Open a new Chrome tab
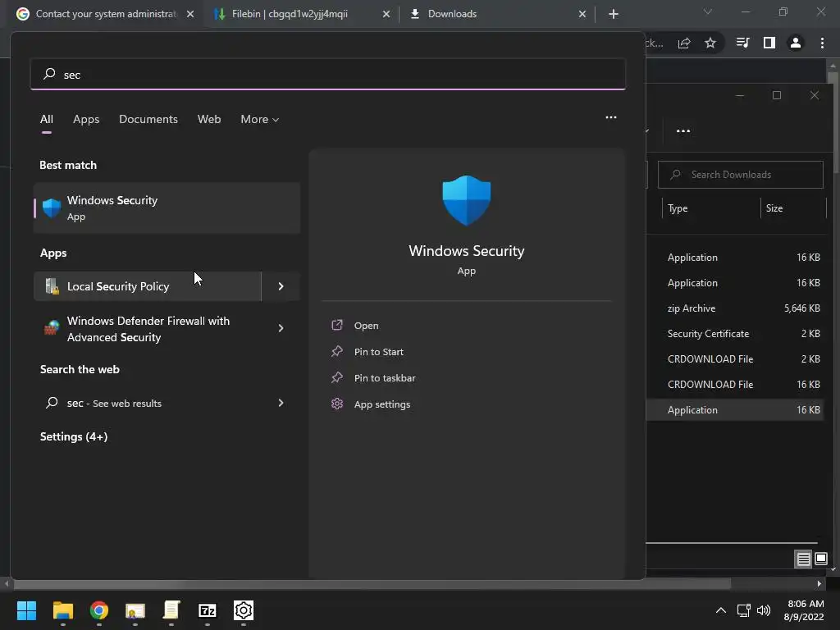The height and width of the screenshot is (630, 840). 614,14
